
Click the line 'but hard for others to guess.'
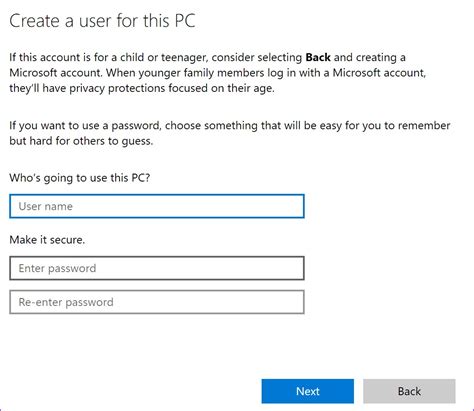pos(81,141)
